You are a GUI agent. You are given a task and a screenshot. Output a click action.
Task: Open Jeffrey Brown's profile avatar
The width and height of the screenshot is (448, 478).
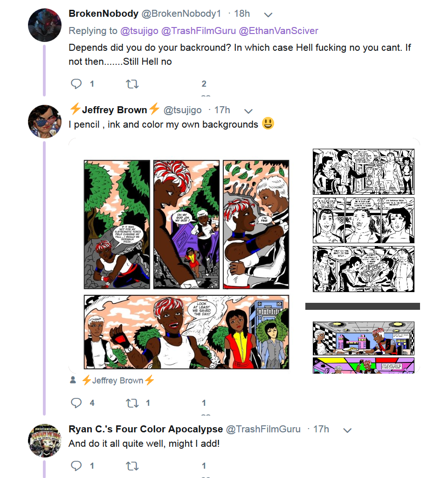pyautogui.click(x=45, y=121)
